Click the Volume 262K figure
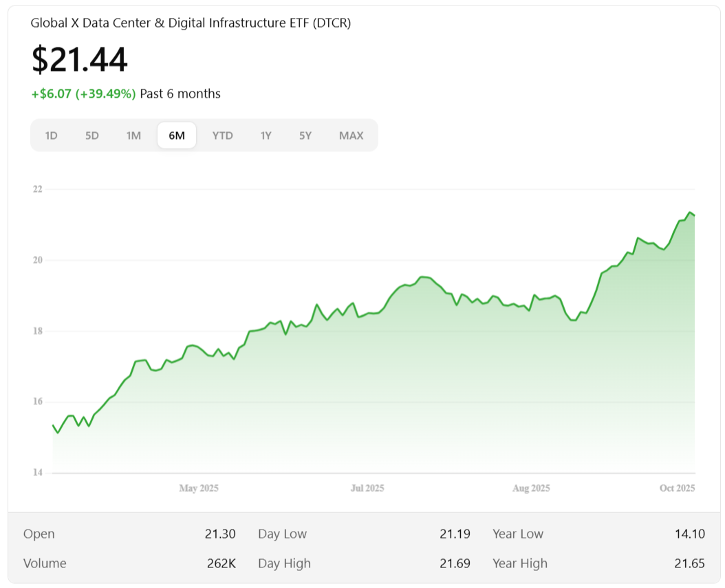 221,563
